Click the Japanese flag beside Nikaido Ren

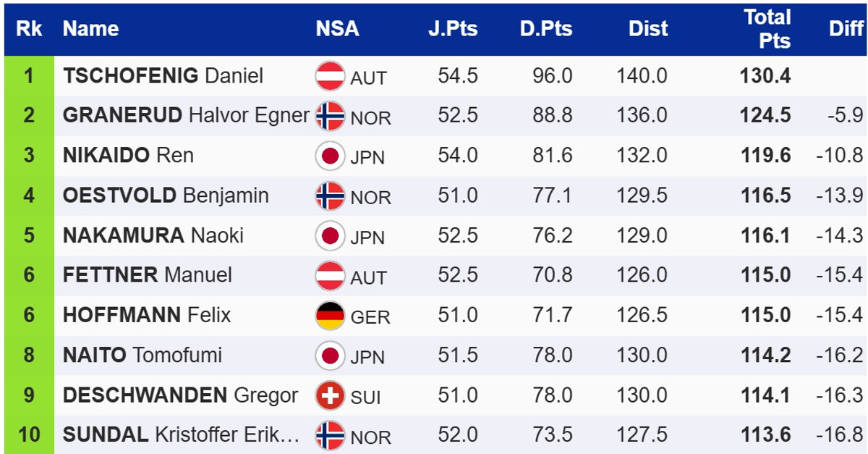point(330,156)
